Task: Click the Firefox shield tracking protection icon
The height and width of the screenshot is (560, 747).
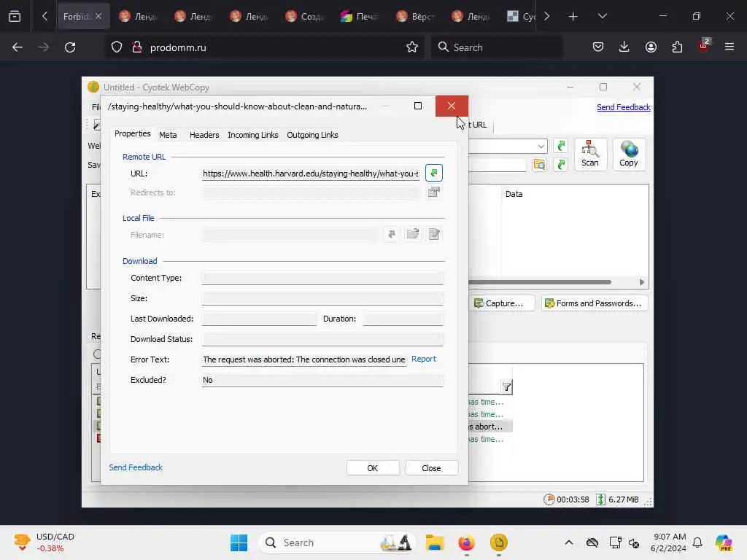Action: (117, 47)
